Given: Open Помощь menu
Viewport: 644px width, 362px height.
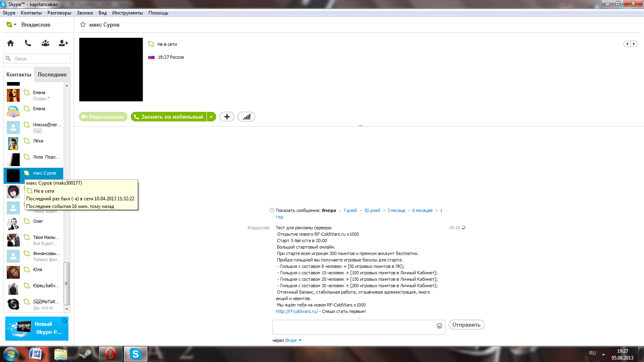Looking at the screenshot, I should pyautogui.click(x=158, y=13).
